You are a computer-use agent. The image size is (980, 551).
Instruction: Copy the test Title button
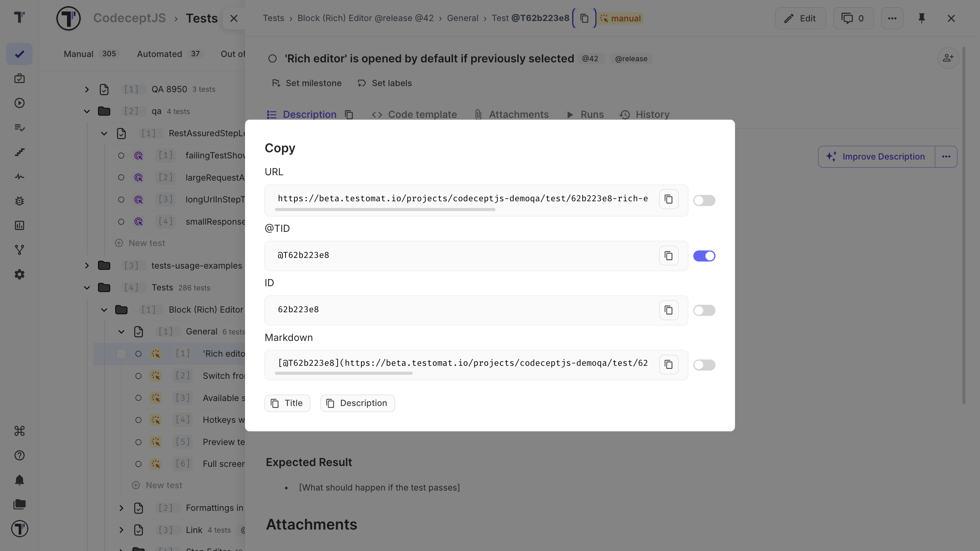(287, 403)
